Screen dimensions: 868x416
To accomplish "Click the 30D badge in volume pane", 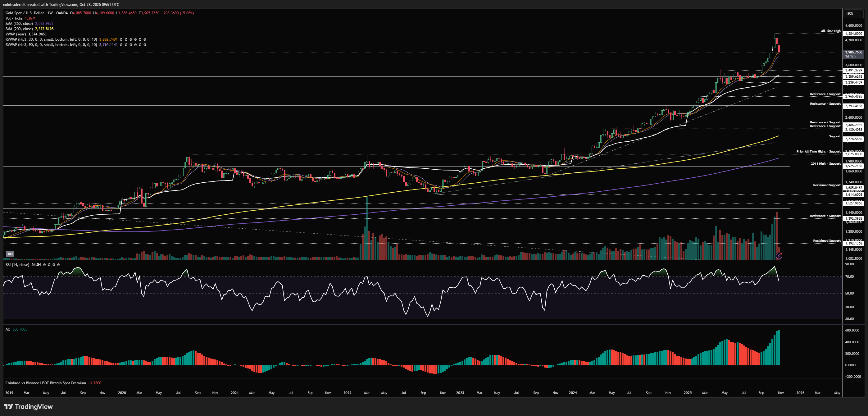I will (10, 254).
